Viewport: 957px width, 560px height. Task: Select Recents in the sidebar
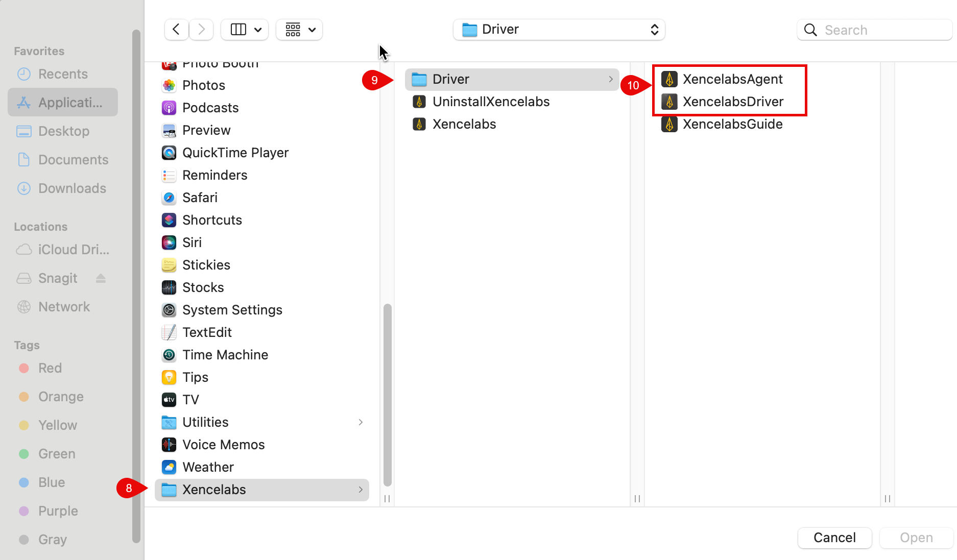pos(63,74)
